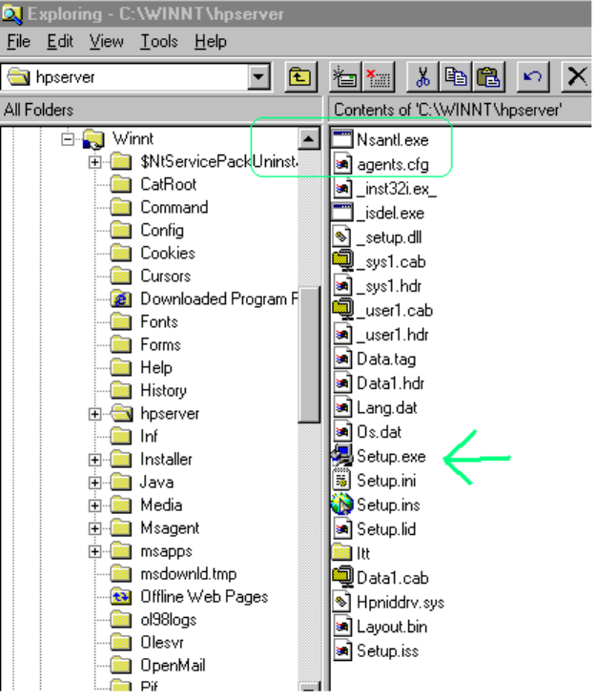Select the Winnt folder icon in tree
The image size is (596, 700).
click(94, 140)
